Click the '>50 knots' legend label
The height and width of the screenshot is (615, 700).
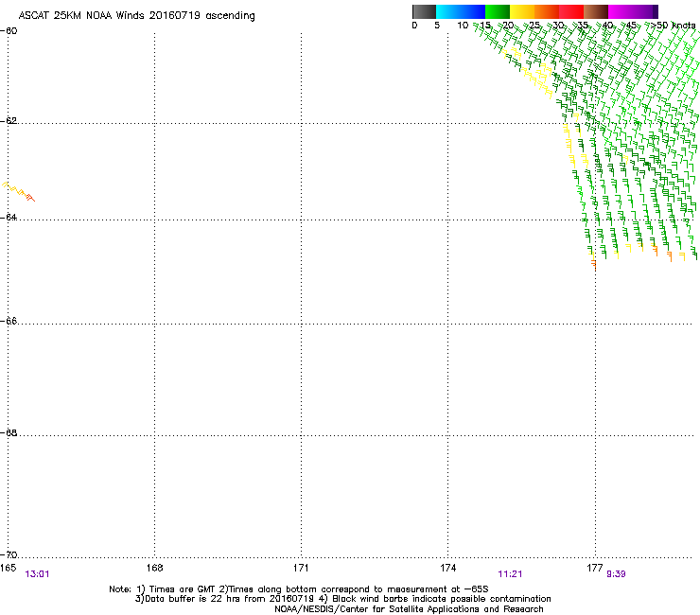[x=673, y=26]
